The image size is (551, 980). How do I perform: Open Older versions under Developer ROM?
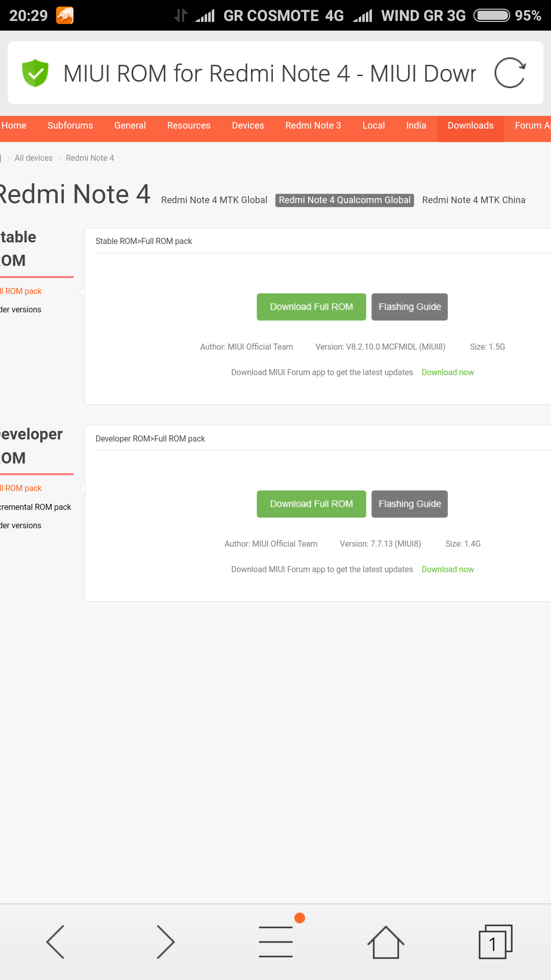click(20, 526)
